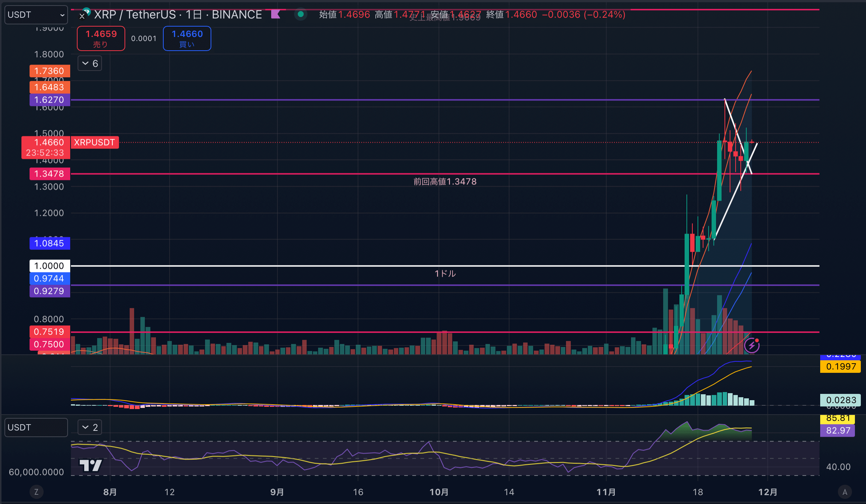
Task: Click the 18 date axis label
Action: [698, 492]
